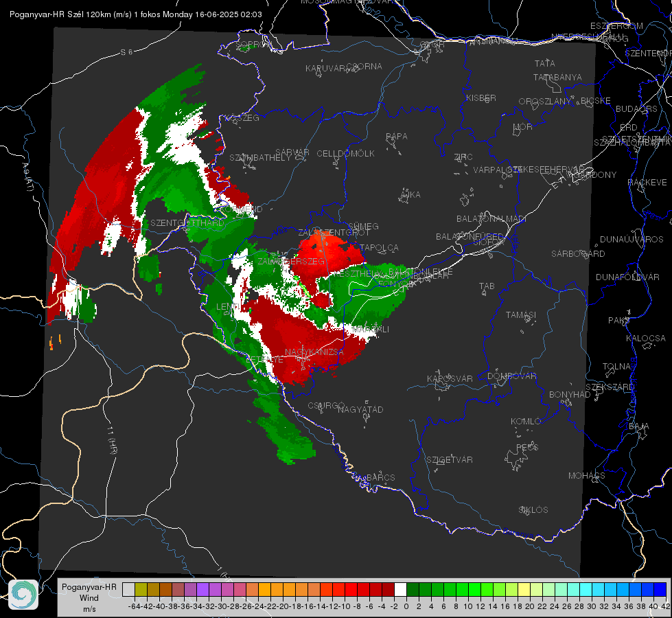Click the NAGYKANIZSA city label
The height and width of the screenshot is (618, 672).
point(314,352)
